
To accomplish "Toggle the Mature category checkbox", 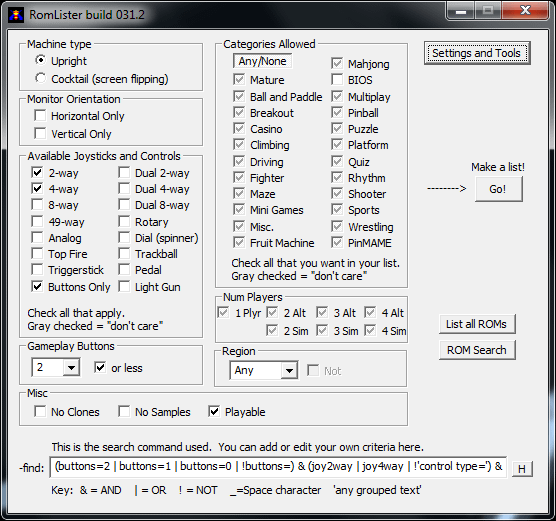I will (239, 79).
